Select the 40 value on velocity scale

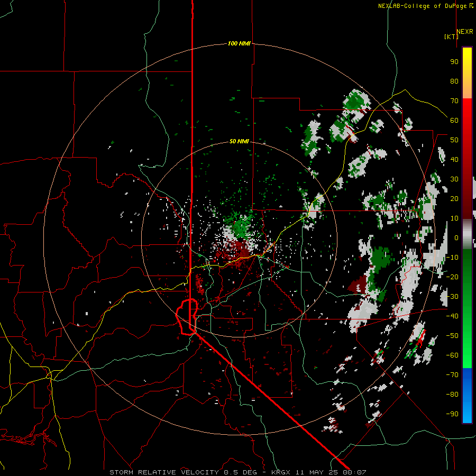tap(454, 160)
